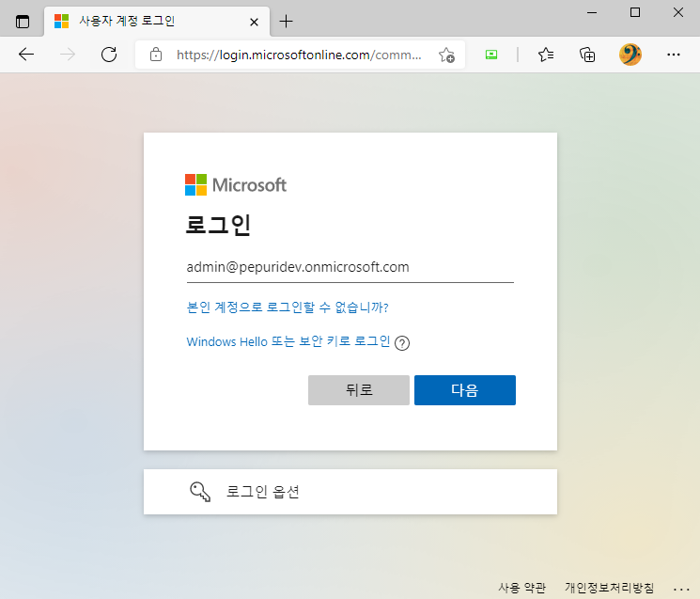Reload the current page
The width and height of the screenshot is (700, 599).
tap(109, 55)
